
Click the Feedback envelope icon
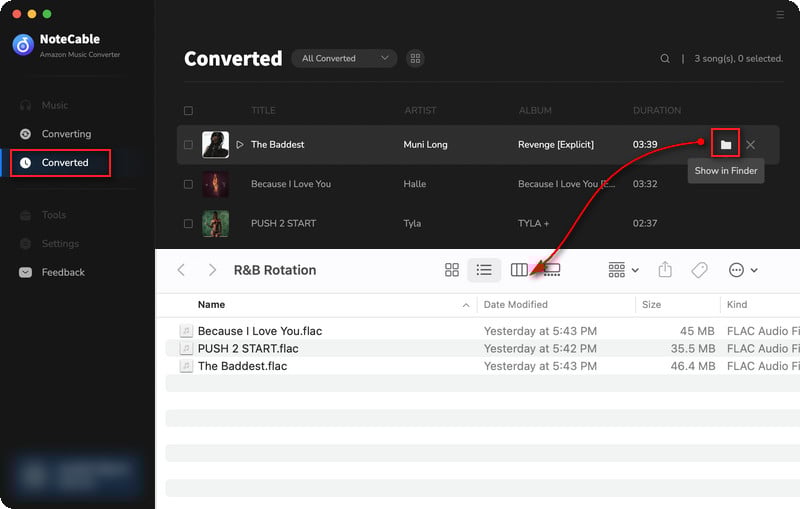[26, 272]
